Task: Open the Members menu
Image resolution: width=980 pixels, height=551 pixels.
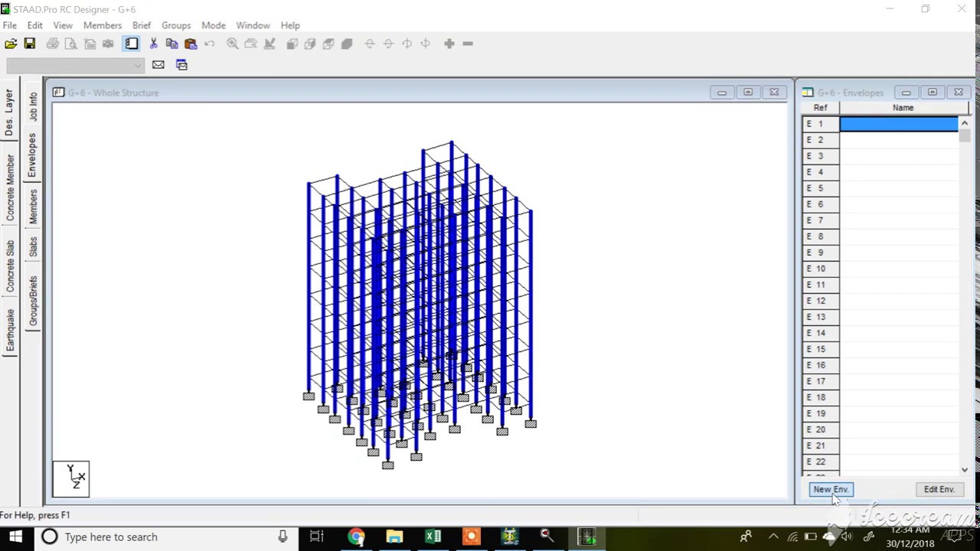Action: [x=103, y=25]
